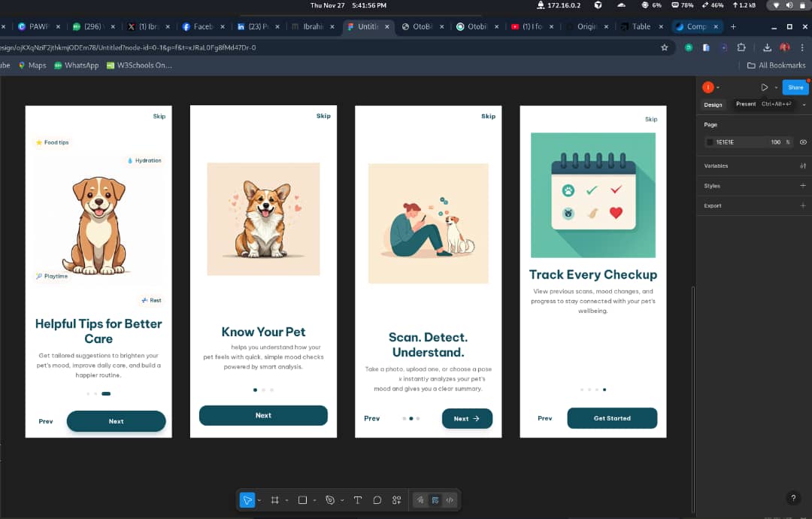The image size is (812, 519).
Task: Open the WhatsApp bookmark
Action: tap(76, 65)
